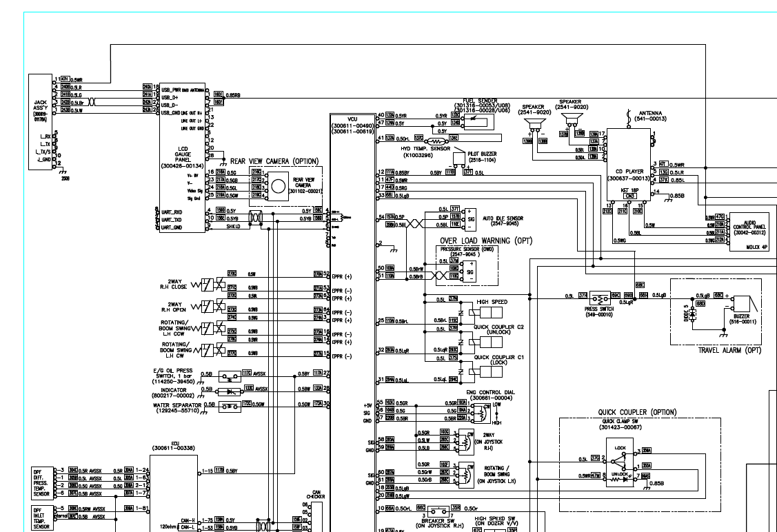Screen dimensions: 777x532
Task: Click the MOLEX 4P connector text
Action: pos(756,247)
